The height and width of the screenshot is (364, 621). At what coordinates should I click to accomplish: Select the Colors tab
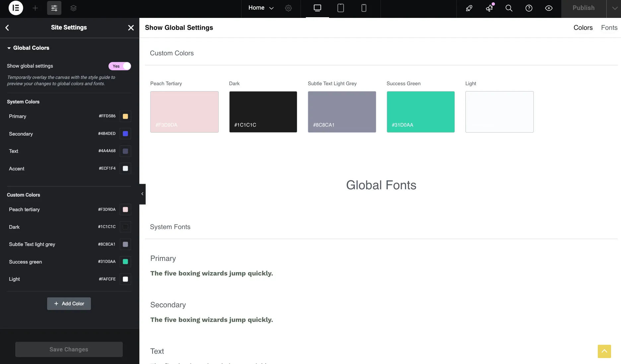583,28
